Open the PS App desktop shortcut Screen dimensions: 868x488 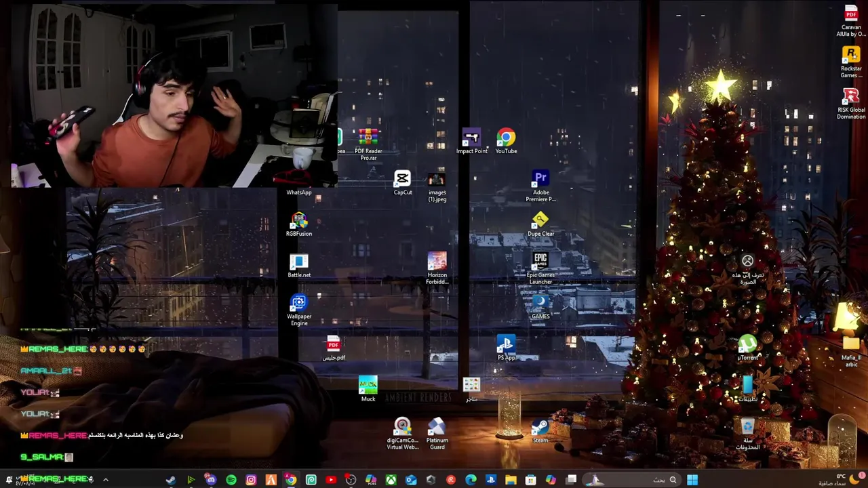tap(506, 348)
